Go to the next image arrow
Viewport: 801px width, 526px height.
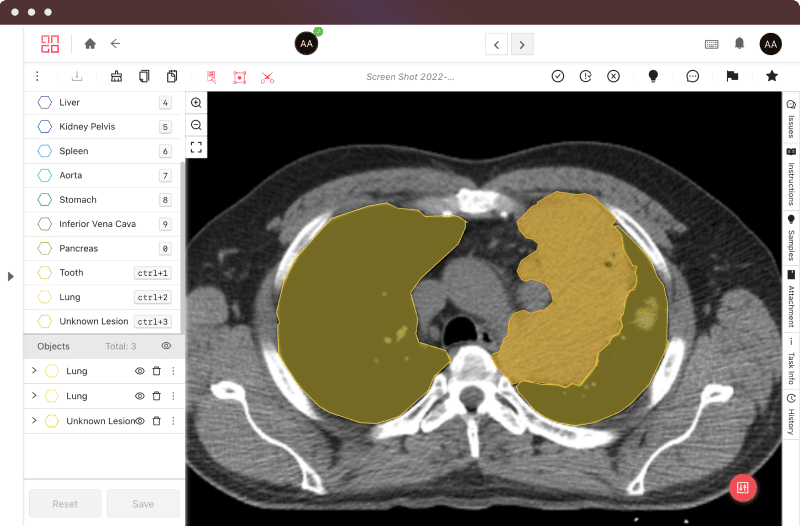[522, 44]
